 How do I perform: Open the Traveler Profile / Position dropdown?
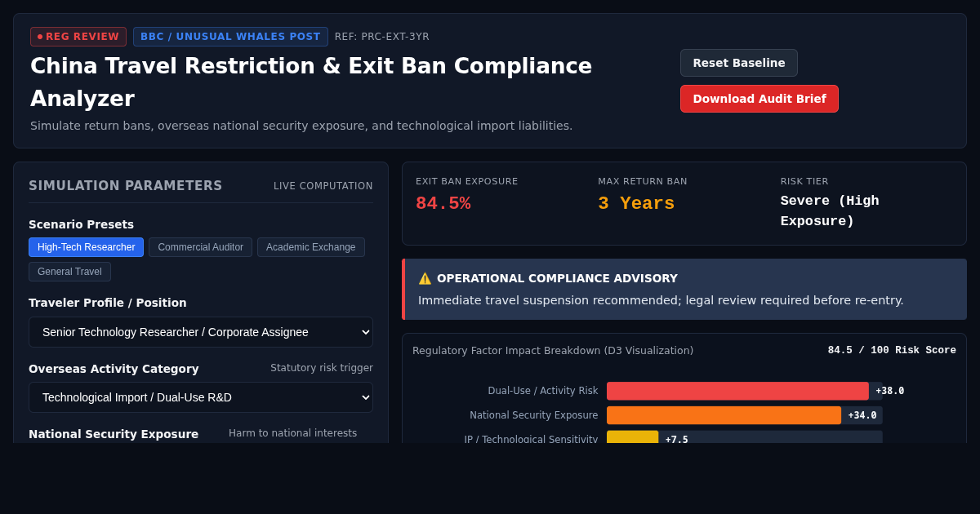pos(201,332)
